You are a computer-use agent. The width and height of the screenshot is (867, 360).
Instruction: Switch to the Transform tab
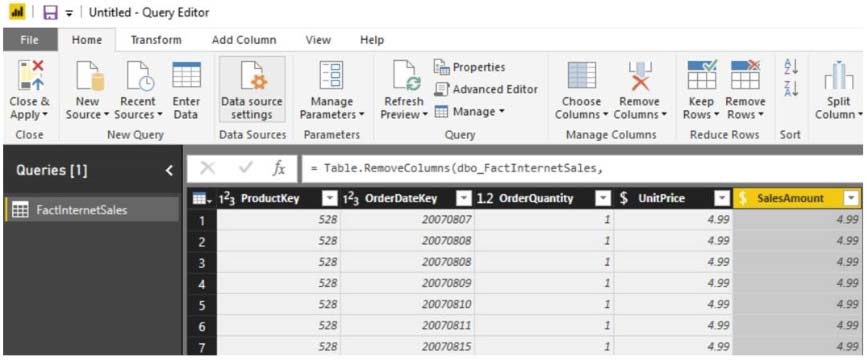pos(156,40)
